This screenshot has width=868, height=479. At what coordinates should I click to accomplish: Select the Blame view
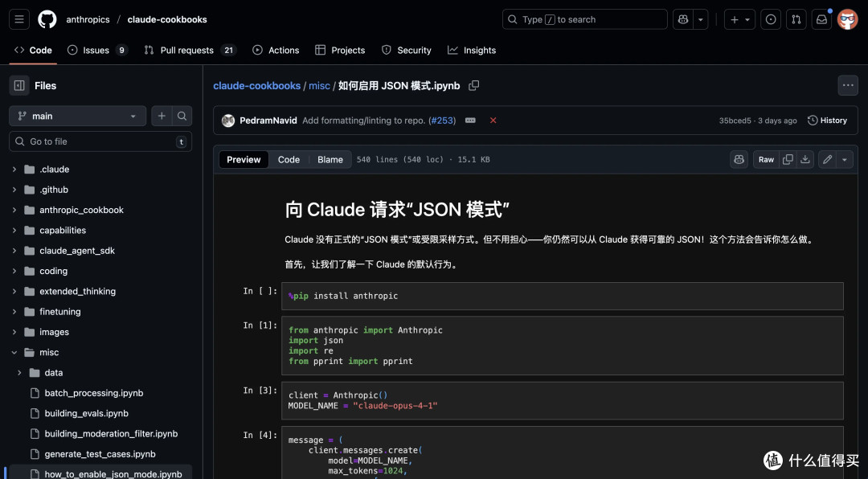tap(330, 159)
